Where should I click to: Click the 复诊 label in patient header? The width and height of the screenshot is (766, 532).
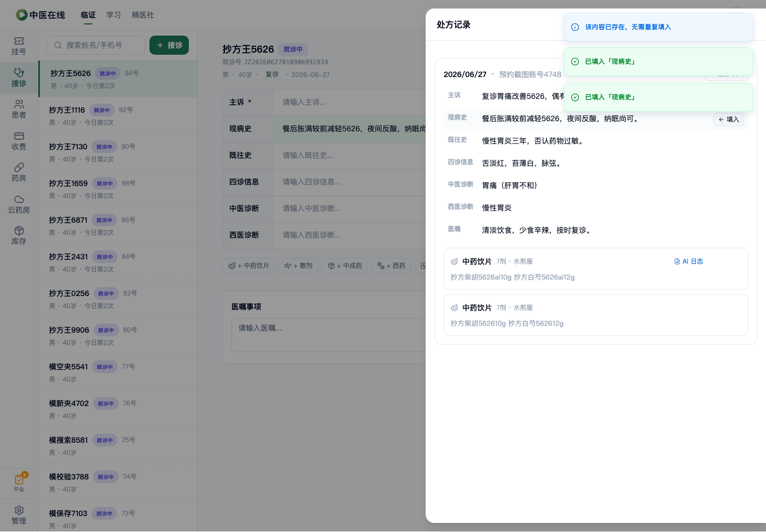(x=272, y=74)
